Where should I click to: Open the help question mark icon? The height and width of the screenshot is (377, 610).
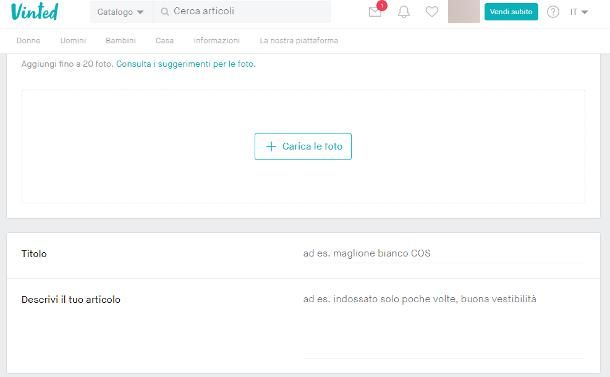[553, 12]
